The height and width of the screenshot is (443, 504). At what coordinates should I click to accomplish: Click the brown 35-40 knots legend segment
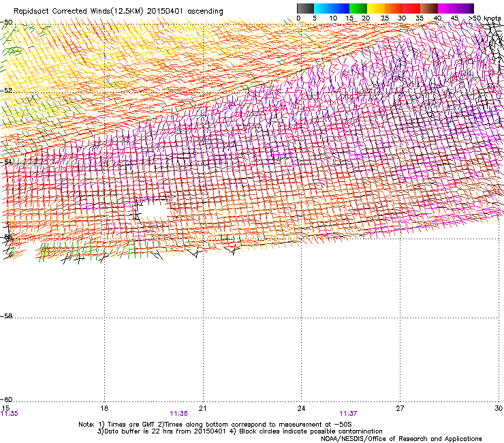click(429, 8)
